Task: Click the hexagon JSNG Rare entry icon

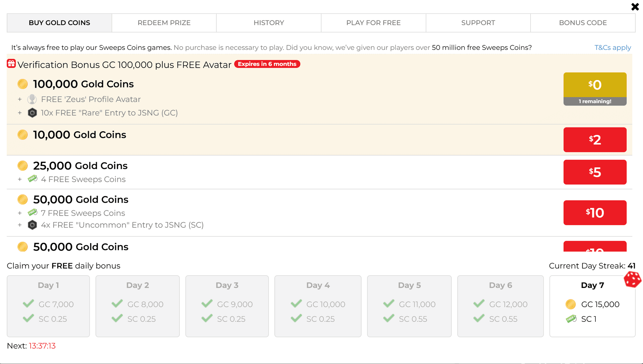Action: (x=32, y=113)
